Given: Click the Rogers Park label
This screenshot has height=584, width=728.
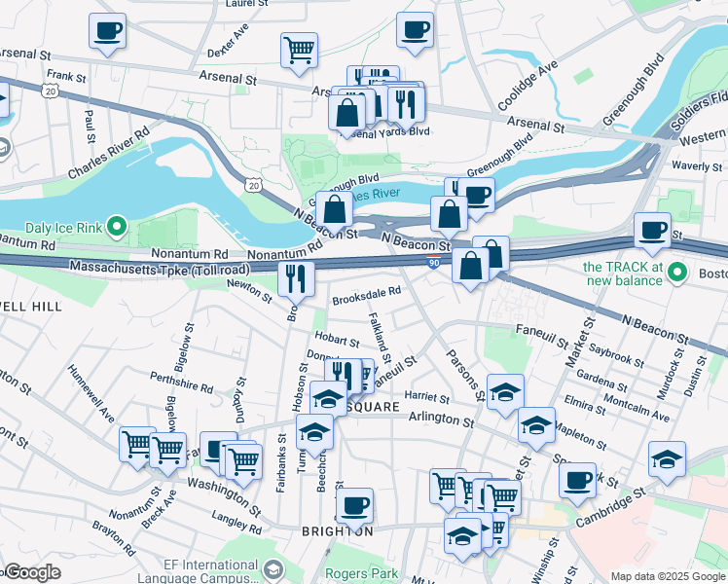Looking at the screenshot, I should pyautogui.click(x=361, y=574).
